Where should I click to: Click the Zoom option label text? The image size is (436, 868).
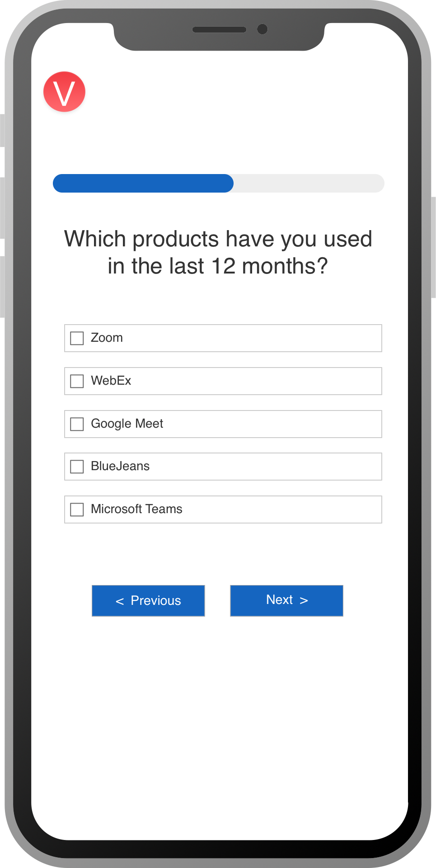[107, 338]
